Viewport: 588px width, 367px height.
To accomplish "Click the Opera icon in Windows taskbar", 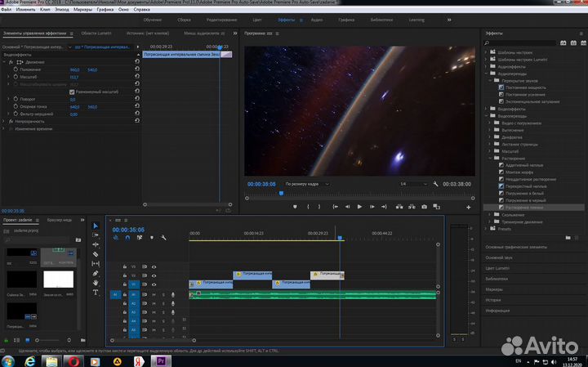I will [73, 360].
